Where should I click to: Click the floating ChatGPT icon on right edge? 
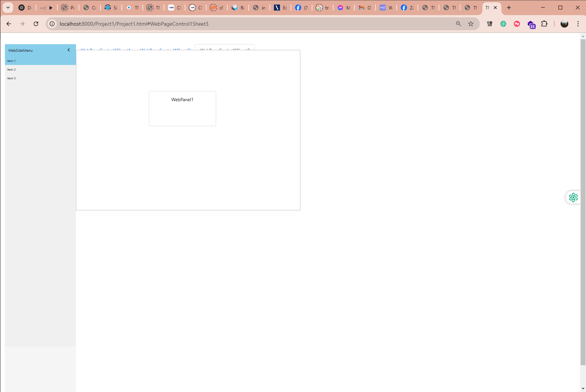(573, 198)
